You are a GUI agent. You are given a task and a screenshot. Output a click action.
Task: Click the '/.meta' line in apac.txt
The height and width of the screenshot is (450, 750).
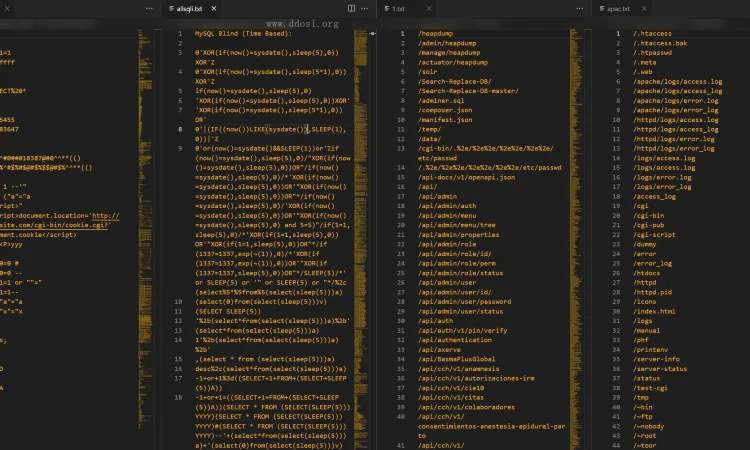[x=644, y=62]
